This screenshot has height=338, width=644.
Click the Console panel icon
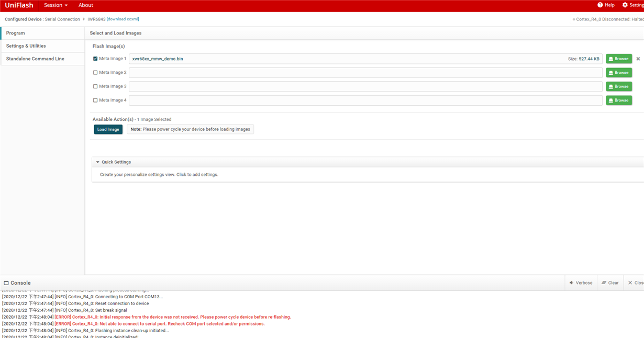tap(6, 283)
